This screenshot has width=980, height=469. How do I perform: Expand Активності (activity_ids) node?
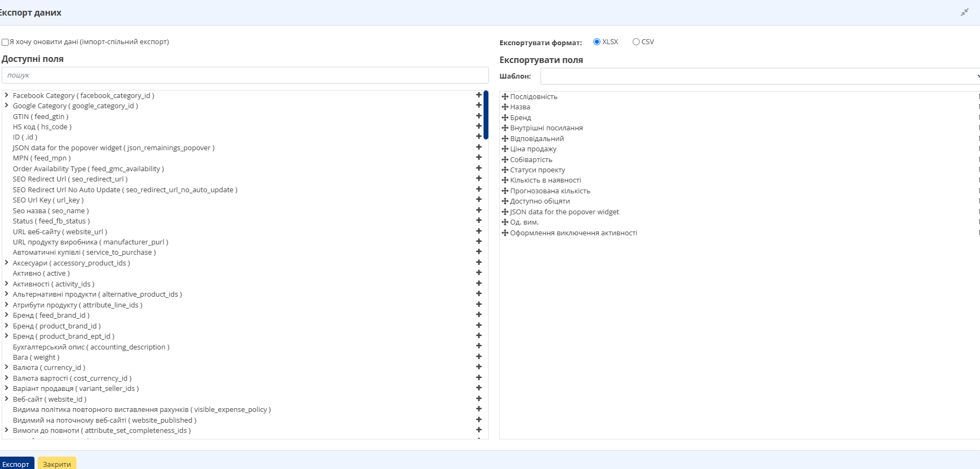[x=6, y=284]
